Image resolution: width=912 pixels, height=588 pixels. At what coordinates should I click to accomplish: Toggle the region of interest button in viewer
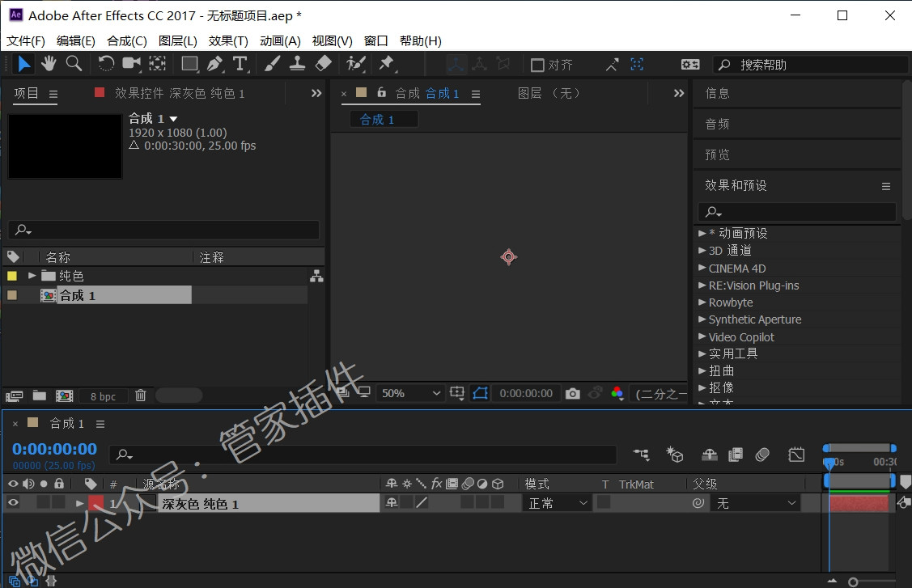click(x=457, y=394)
